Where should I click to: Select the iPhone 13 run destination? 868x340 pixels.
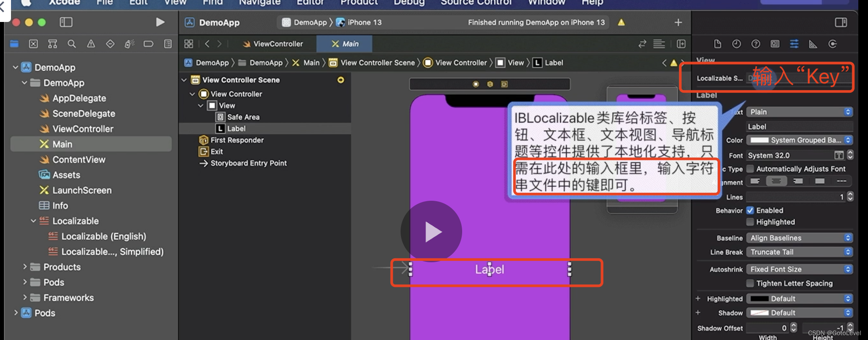359,22
